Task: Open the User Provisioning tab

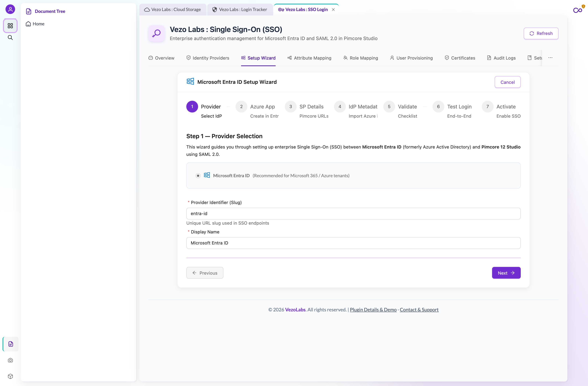Action: pos(411,58)
